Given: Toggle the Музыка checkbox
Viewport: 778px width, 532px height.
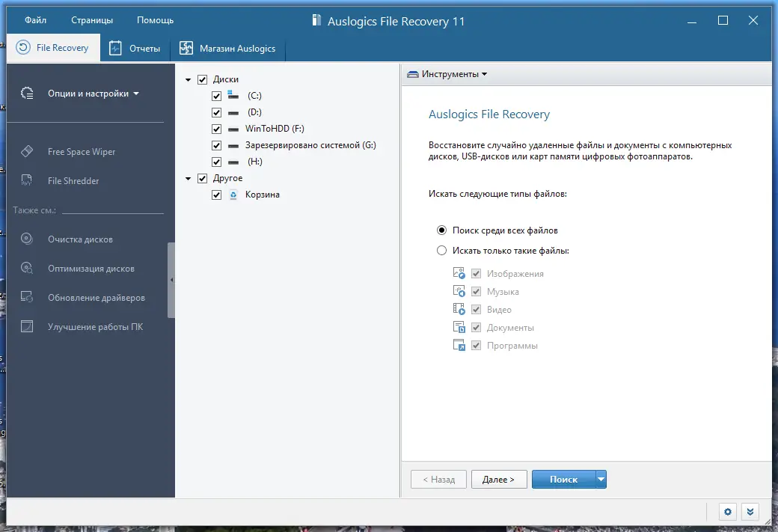Looking at the screenshot, I should click(476, 291).
